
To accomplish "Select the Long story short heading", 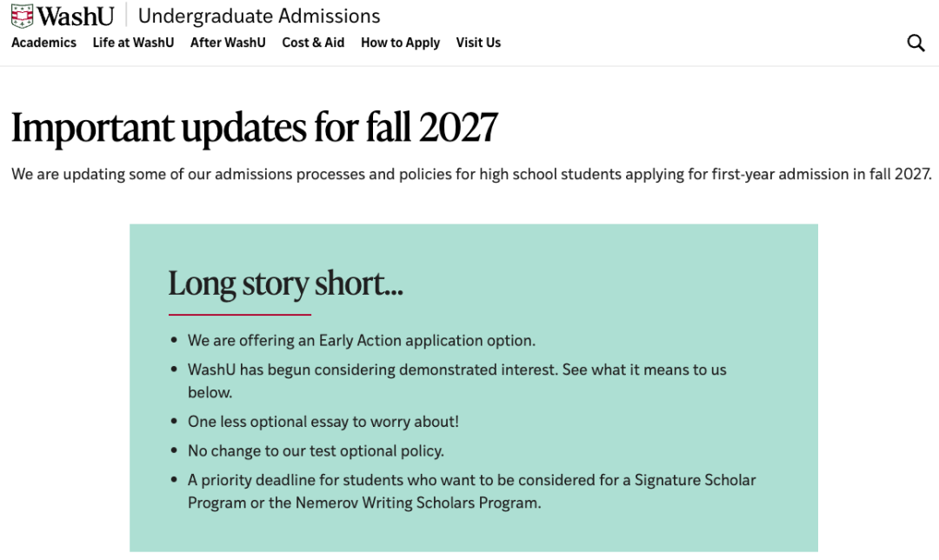I will pos(285,283).
